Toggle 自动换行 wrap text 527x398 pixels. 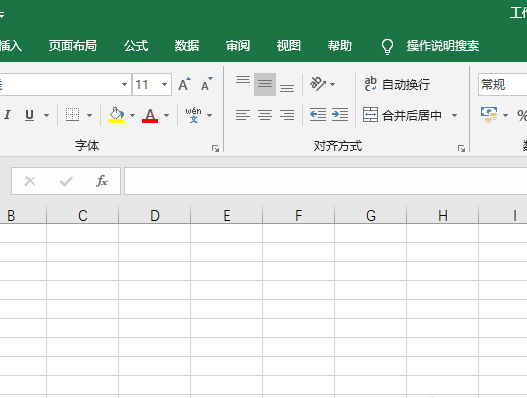397,84
